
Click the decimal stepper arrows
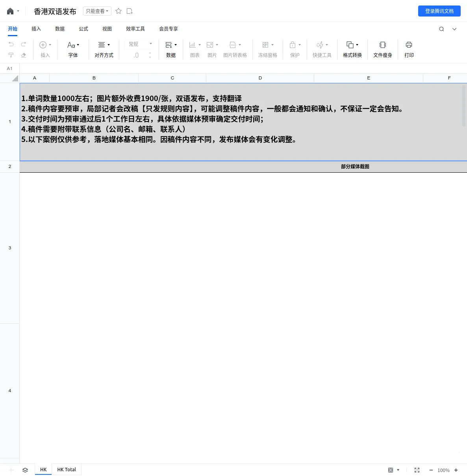pos(150,55)
